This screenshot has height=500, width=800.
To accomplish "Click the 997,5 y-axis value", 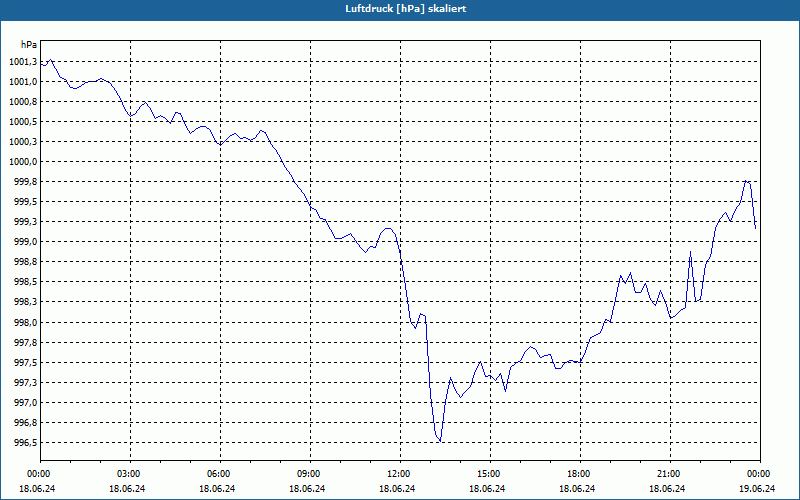I will pos(25,362).
